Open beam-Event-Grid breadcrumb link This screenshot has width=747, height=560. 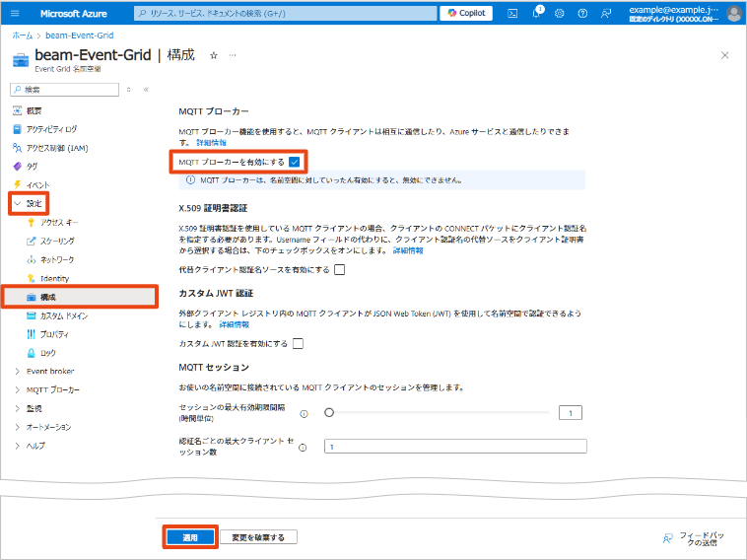click(80, 35)
